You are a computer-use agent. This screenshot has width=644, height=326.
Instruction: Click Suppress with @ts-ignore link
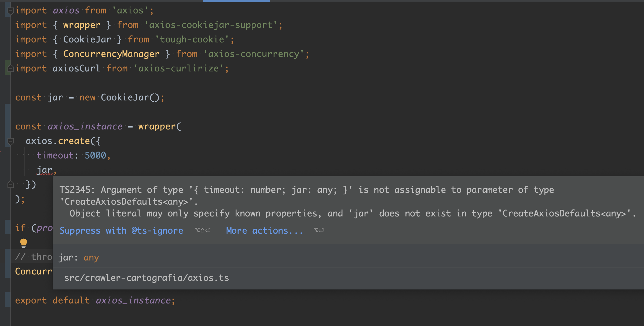(x=121, y=230)
